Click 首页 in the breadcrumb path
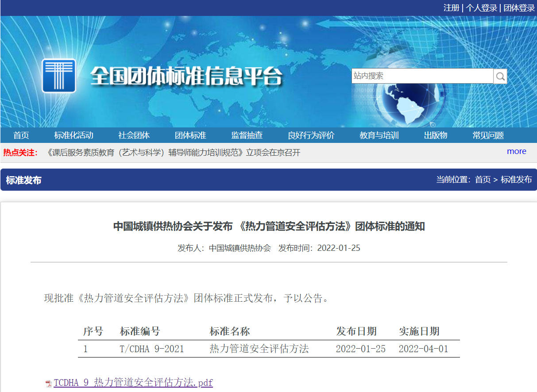The image size is (537, 392). [483, 180]
